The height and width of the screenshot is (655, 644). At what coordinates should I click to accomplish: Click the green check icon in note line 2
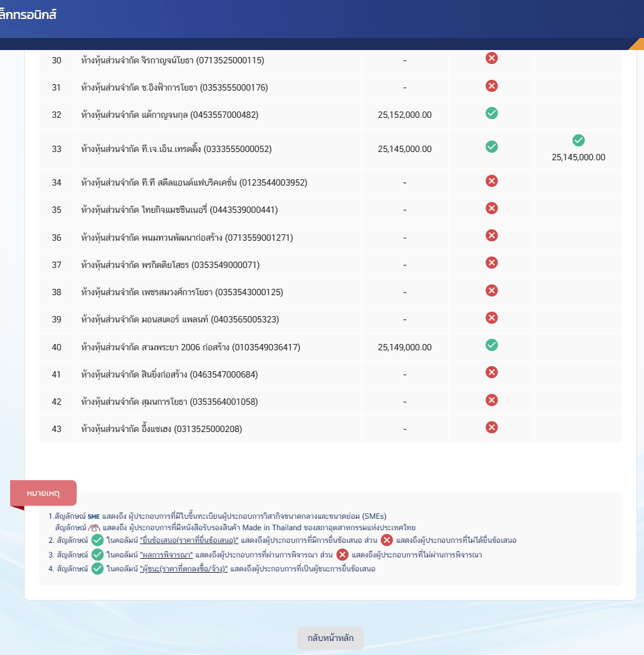point(97,540)
